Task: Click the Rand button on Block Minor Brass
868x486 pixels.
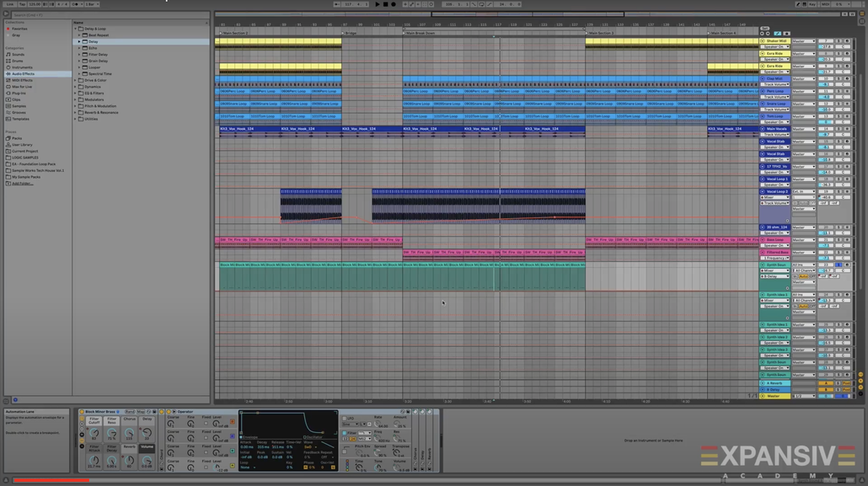Action: pyautogui.click(x=130, y=412)
